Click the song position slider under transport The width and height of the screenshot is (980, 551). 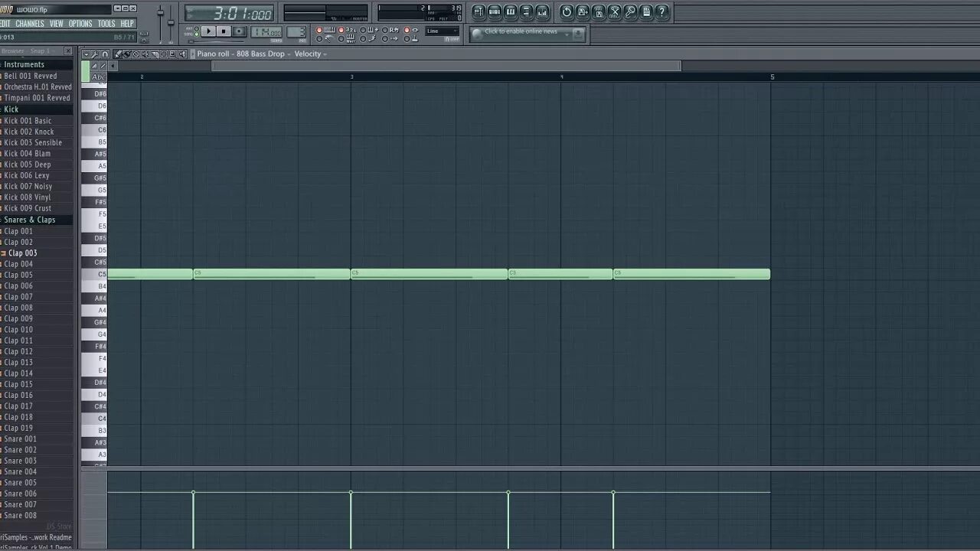216,41
